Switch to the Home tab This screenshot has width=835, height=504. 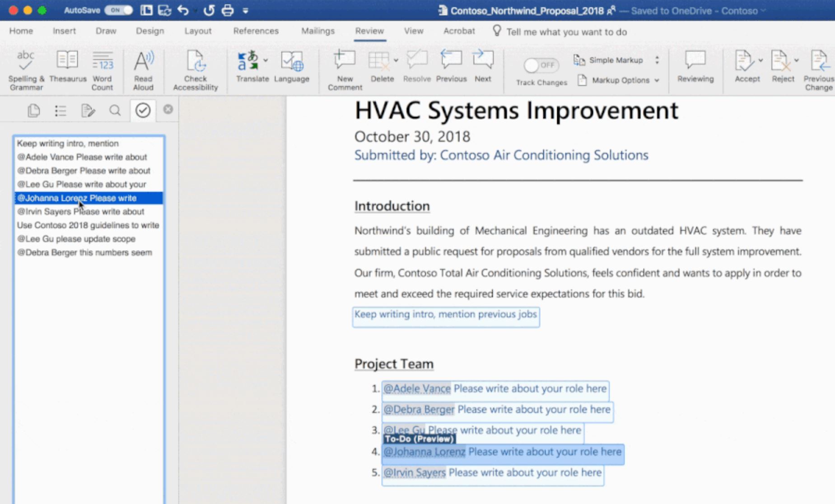[x=21, y=31]
